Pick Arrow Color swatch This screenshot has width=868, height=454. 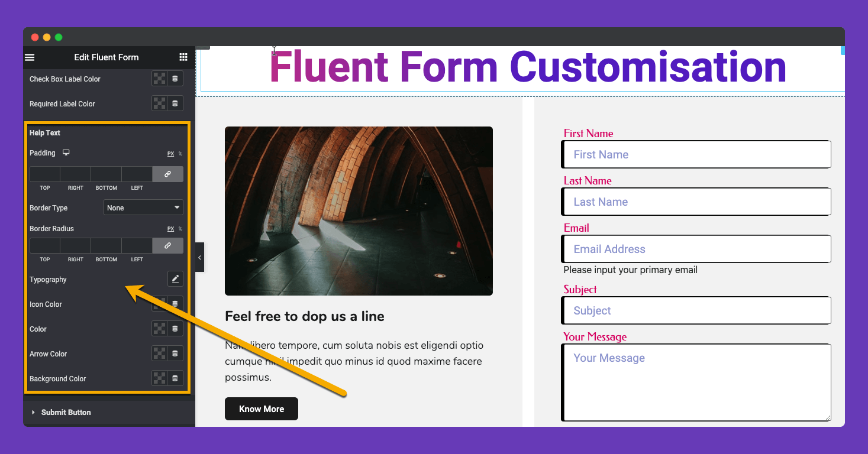pyautogui.click(x=160, y=354)
